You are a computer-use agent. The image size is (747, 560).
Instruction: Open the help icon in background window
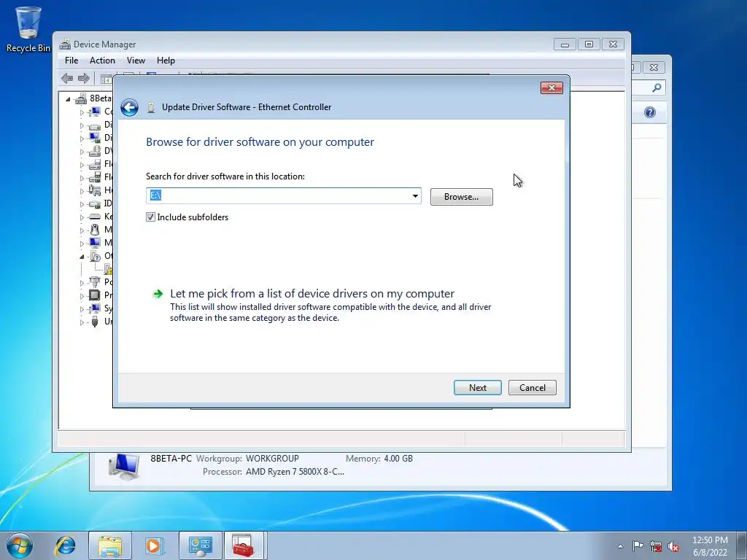pyautogui.click(x=650, y=112)
